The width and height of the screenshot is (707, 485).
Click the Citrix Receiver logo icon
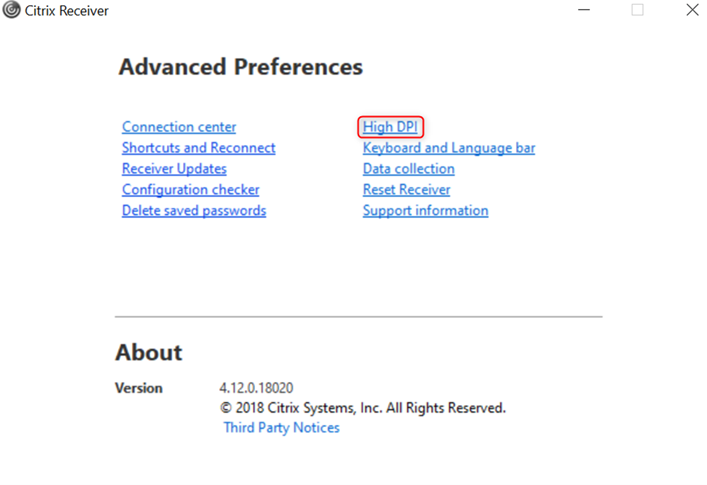coord(11,10)
